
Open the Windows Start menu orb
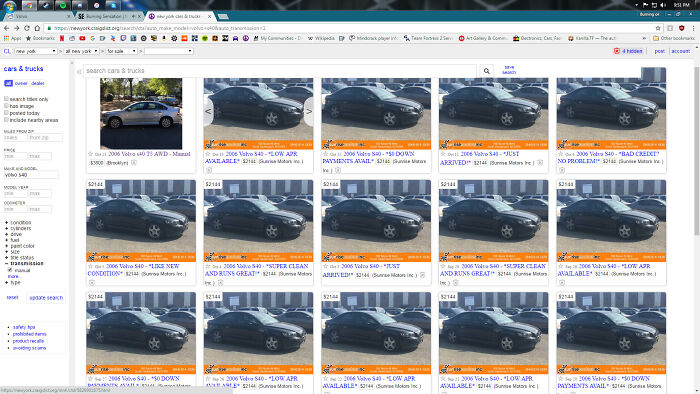coord(9,5)
